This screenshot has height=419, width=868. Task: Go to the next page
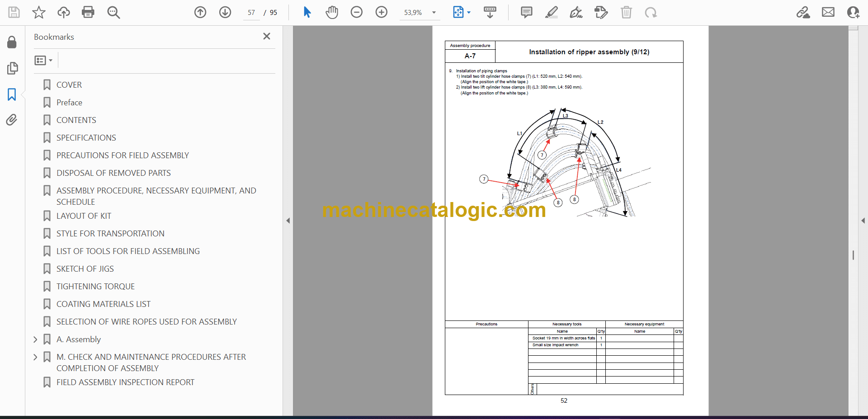click(x=225, y=12)
